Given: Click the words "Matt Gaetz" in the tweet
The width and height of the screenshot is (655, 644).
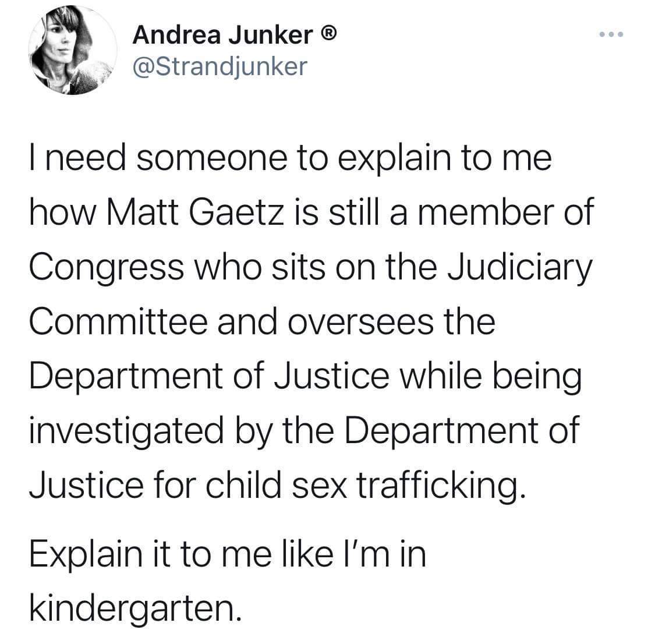Looking at the screenshot, I should [196, 212].
